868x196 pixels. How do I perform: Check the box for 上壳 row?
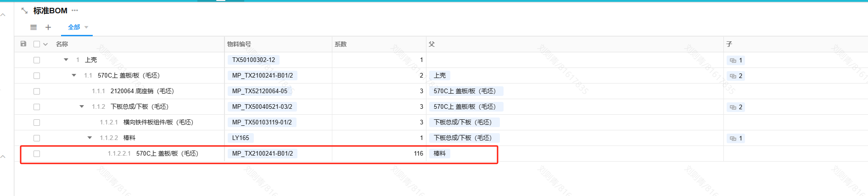point(37,60)
